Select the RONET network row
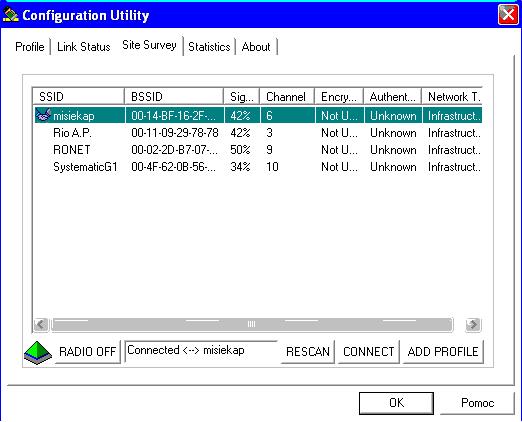 (258, 150)
